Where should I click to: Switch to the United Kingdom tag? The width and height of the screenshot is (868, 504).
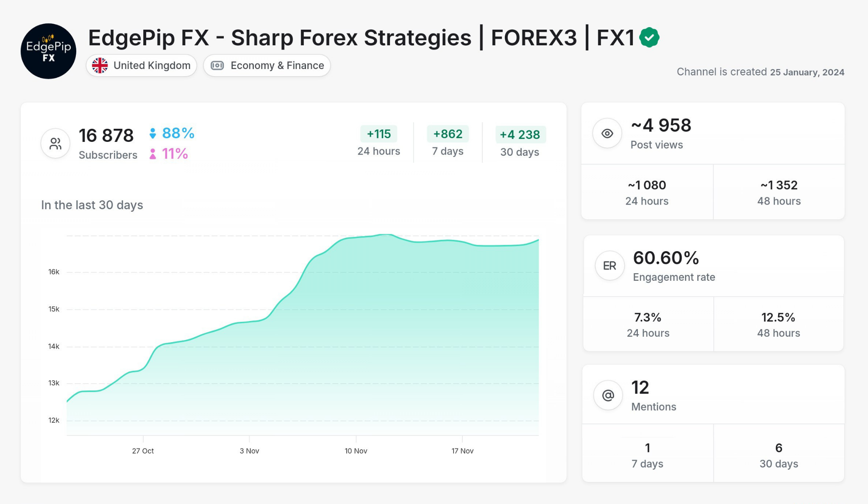point(141,65)
